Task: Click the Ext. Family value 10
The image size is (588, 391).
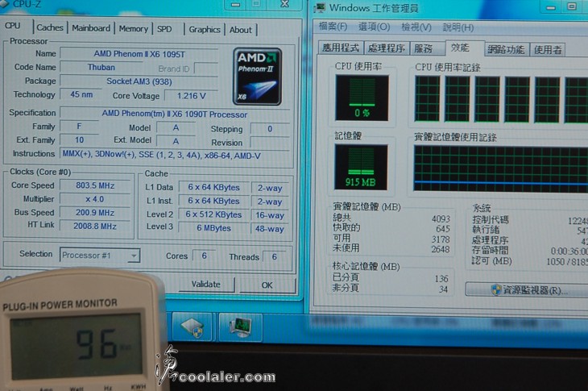Action: click(79, 140)
